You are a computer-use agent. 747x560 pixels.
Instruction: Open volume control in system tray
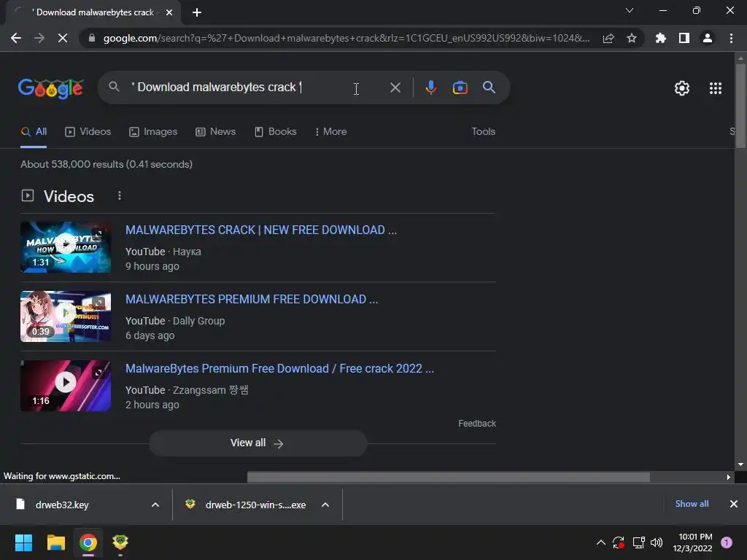pyautogui.click(x=657, y=542)
